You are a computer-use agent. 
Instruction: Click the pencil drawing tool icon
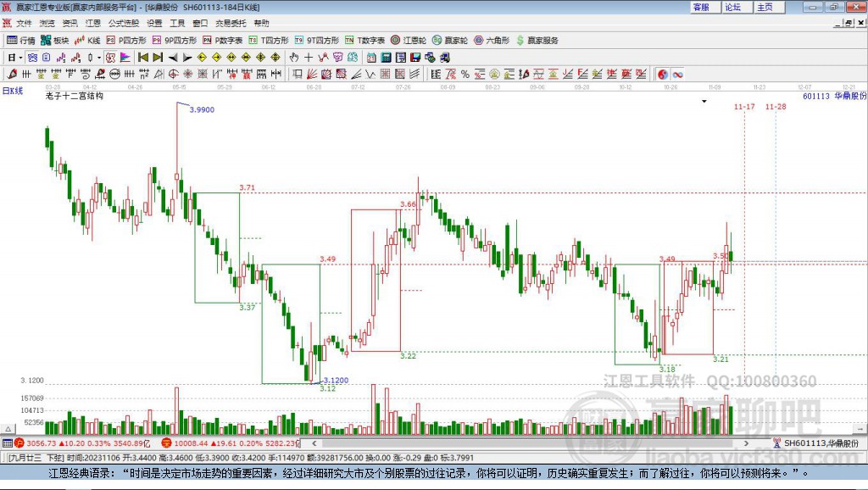(12, 74)
